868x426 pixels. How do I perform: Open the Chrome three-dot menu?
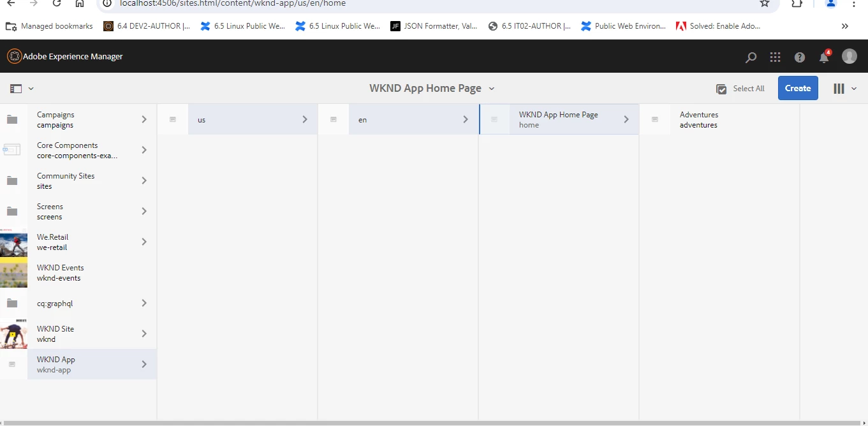tap(854, 3)
